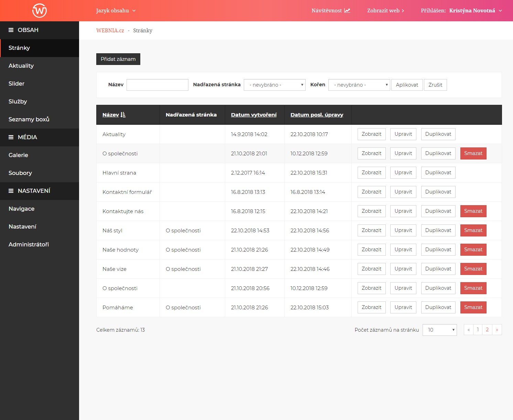Open the Kořen filter dropdown
The width and height of the screenshot is (513, 420).
359,85
